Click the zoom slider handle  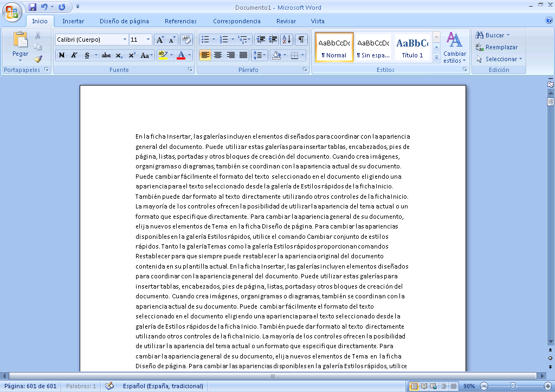[513, 386]
